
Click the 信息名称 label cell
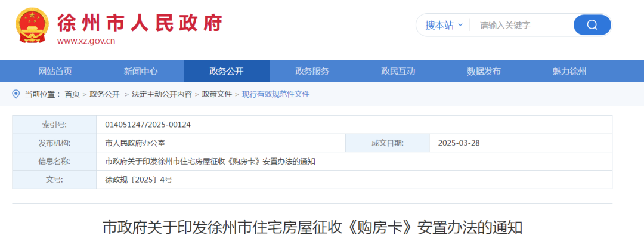(54, 161)
